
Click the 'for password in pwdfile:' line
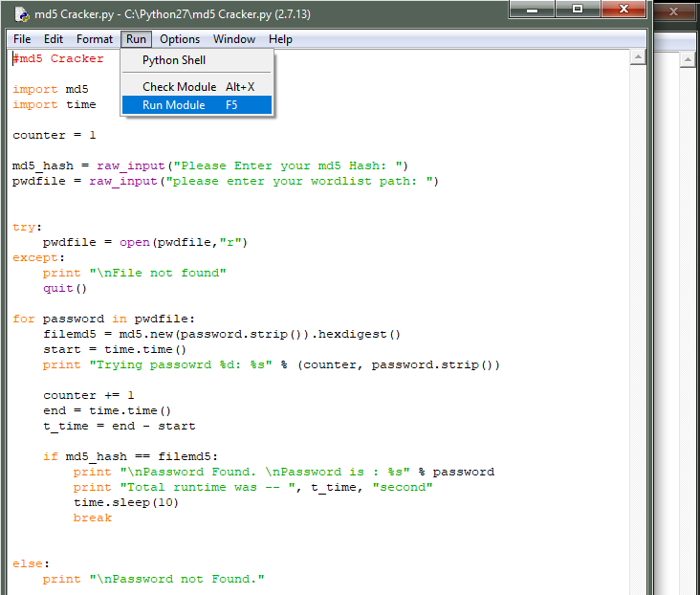coord(103,319)
